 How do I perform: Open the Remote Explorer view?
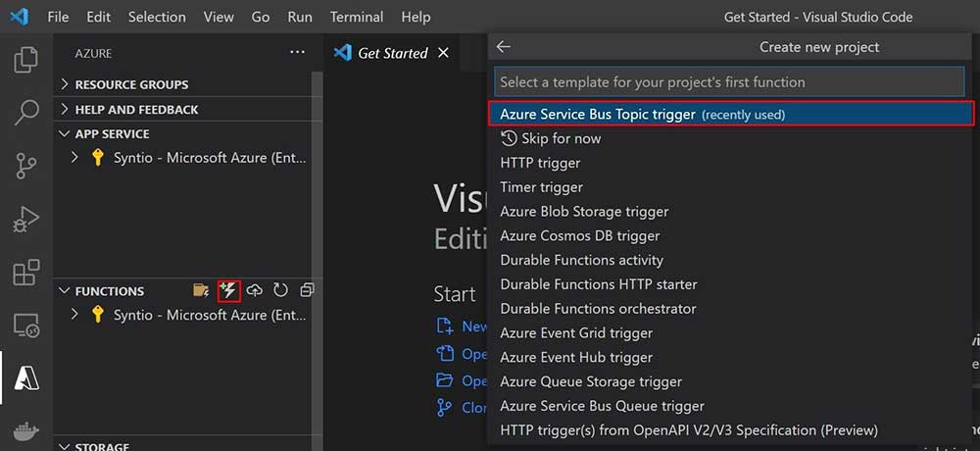(25, 326)
